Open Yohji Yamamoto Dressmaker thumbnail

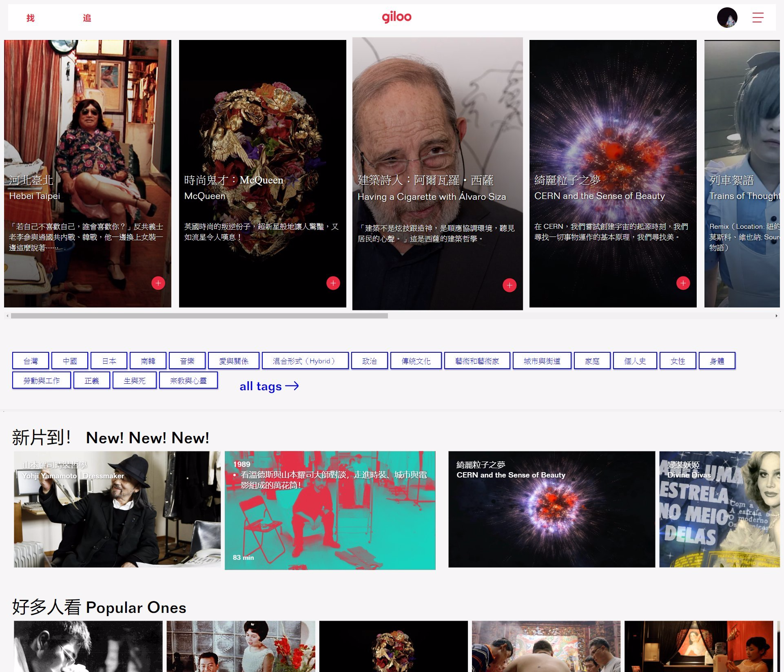117,509
